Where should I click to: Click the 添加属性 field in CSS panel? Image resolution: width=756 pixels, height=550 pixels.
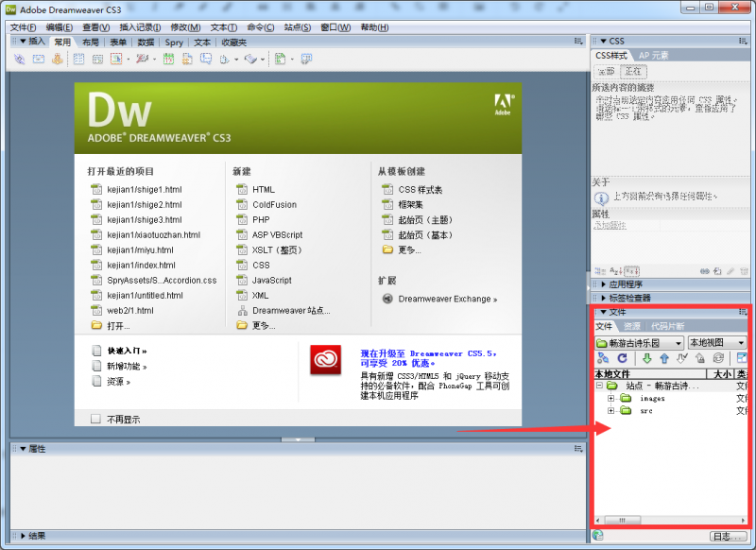(610, 225)
